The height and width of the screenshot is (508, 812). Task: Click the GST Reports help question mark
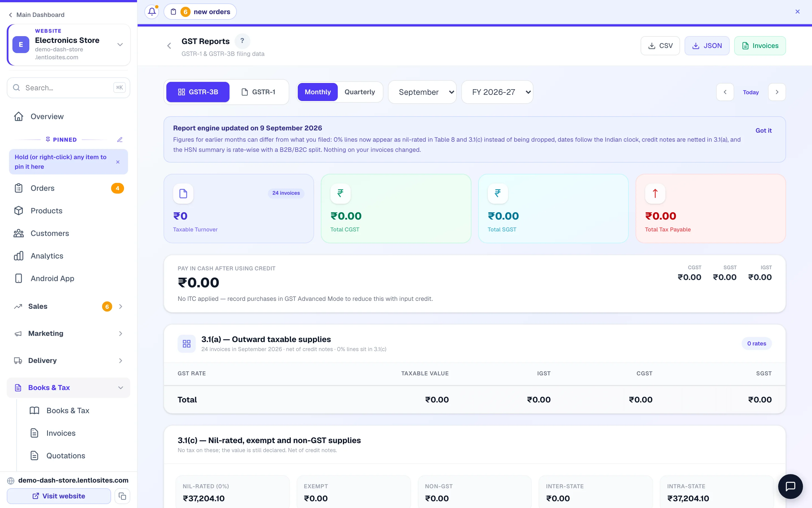[x=242, y=41]
